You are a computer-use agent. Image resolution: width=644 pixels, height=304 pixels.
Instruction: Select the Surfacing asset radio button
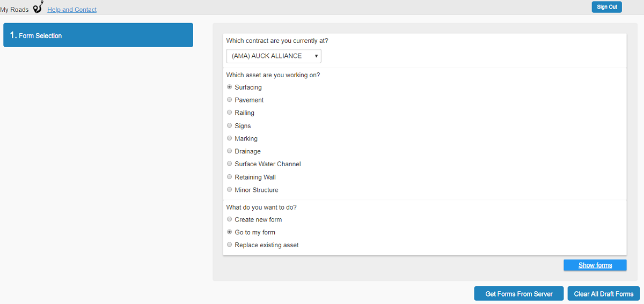point(230,87)
